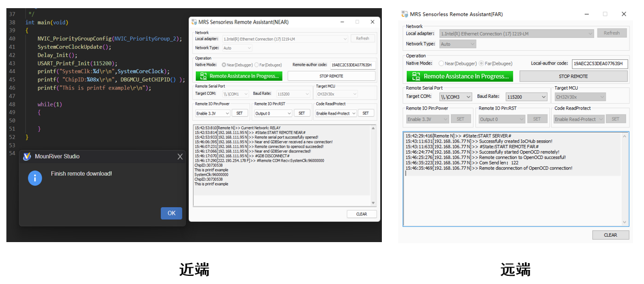Click code line 'SystemCoreClockUpdate();'
Screen dimensions: 644x284
[74, 47]
